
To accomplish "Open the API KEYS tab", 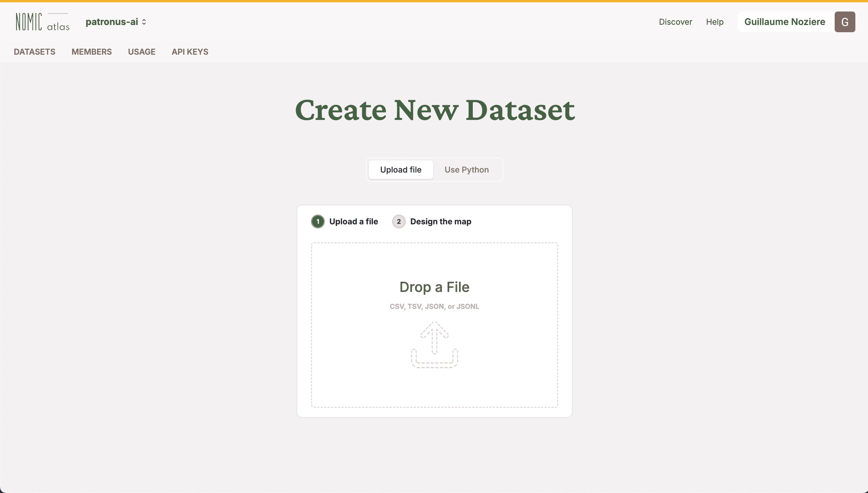I will coord(190,52).
